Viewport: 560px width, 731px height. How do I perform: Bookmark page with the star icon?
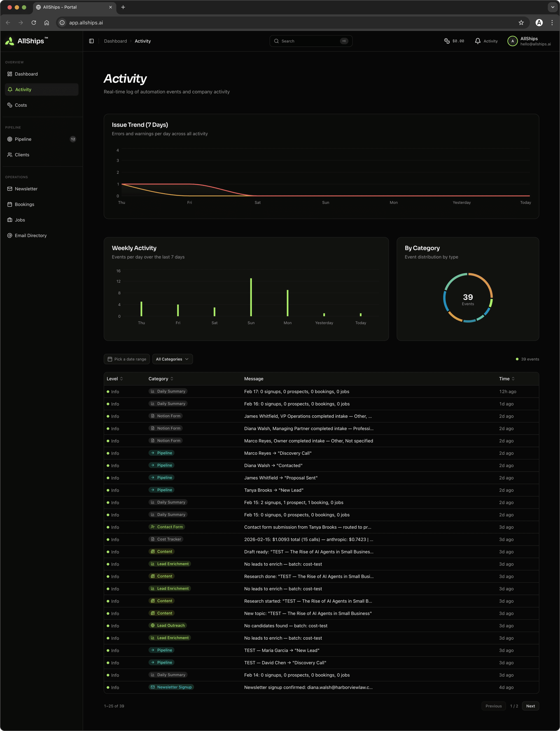(521, 23)
